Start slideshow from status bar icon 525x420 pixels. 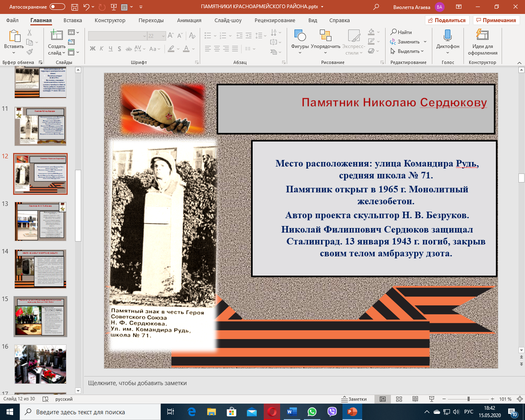click(x=431, y=399)
